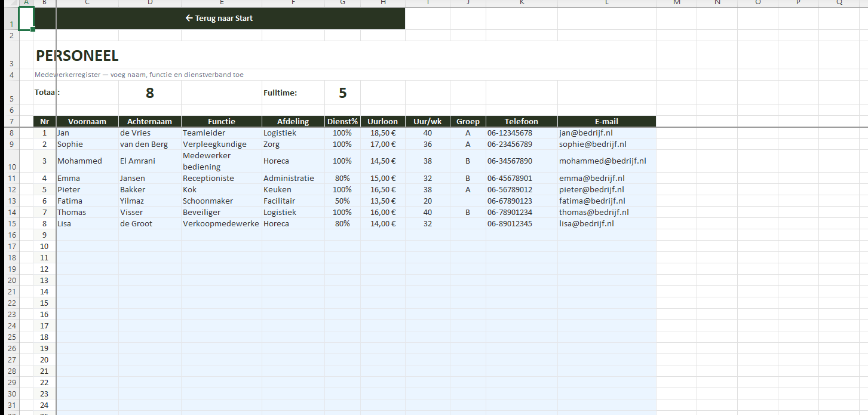This screenshot has height=415, width=868.
Task: Click the Medewerker bediening cell
Action: 207,161
